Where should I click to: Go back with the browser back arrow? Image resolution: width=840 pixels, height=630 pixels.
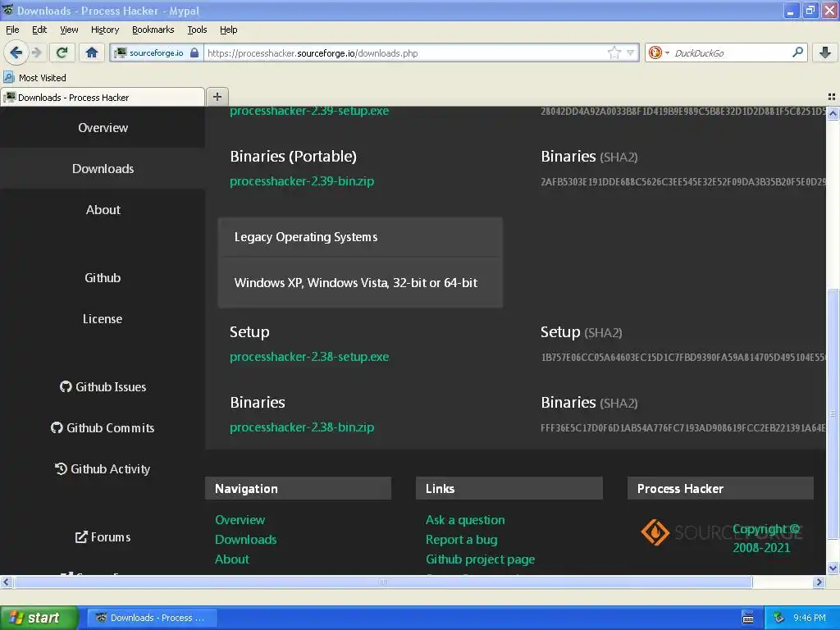pyautogui.click(x=16, y=52)
